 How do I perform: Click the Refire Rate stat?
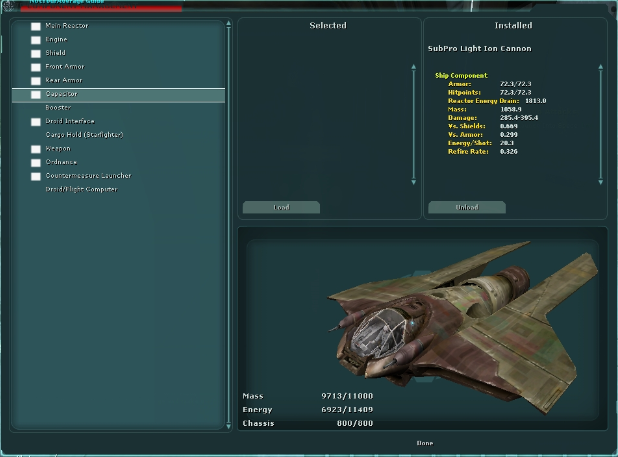482,152
